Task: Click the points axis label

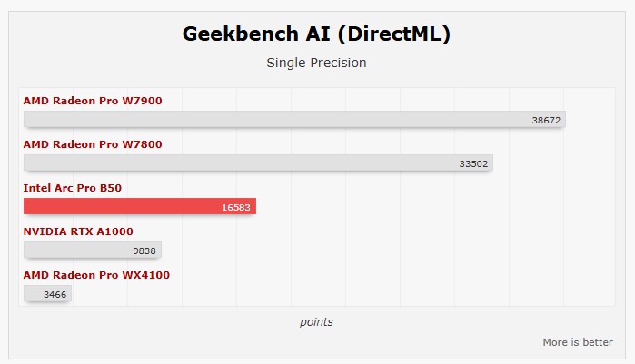Action: pyautogui.click(x=316, y=321)
